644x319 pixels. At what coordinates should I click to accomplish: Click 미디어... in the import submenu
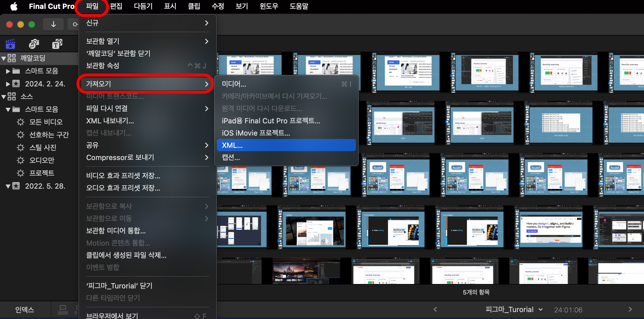click(234, 84)
